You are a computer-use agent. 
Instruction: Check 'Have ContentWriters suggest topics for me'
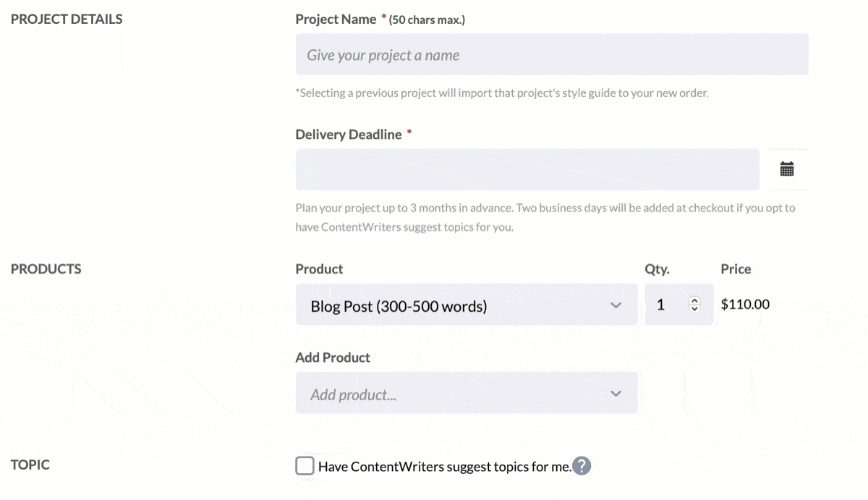pyautogui.click(x=304, y=466)
